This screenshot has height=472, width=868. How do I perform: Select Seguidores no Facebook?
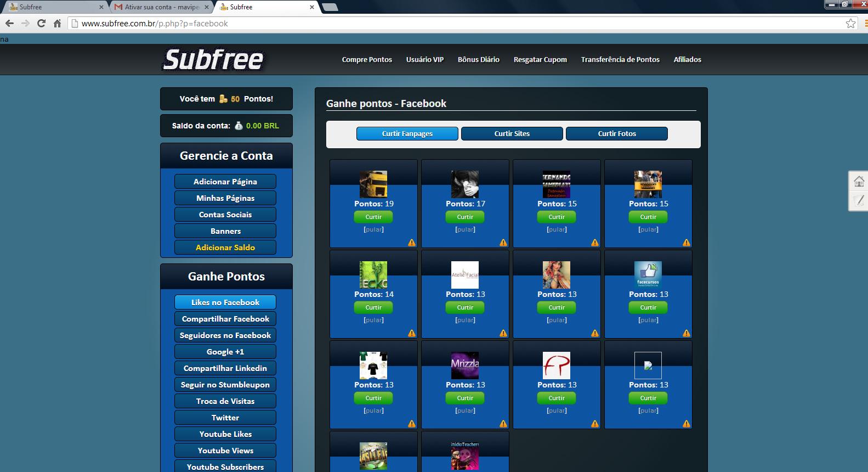pos(225,335)
